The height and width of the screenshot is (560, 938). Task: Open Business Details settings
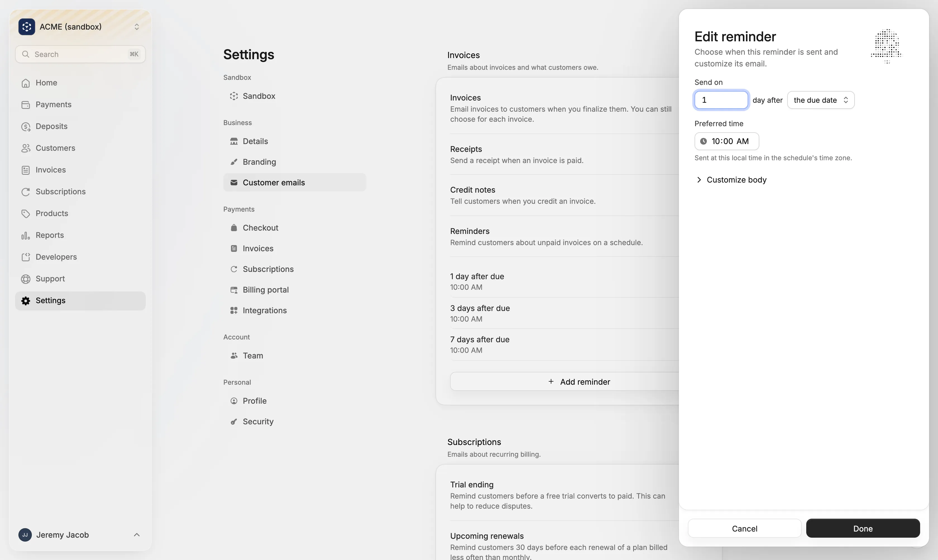(294, 141)
